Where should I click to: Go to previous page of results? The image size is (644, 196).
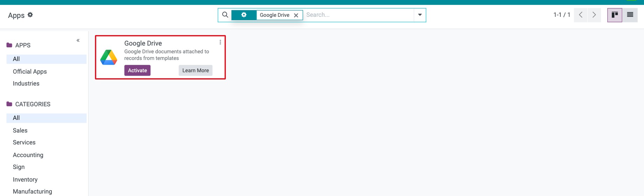pyautogui.click(x=581, y=15)
